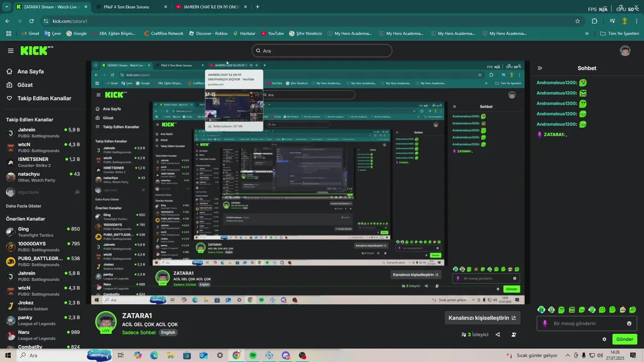The width and height of the screenshot is (644, 362).
Task: Expand the system tray hidden icons chevron
Action: pyautogui.click(x=567, y=355)
